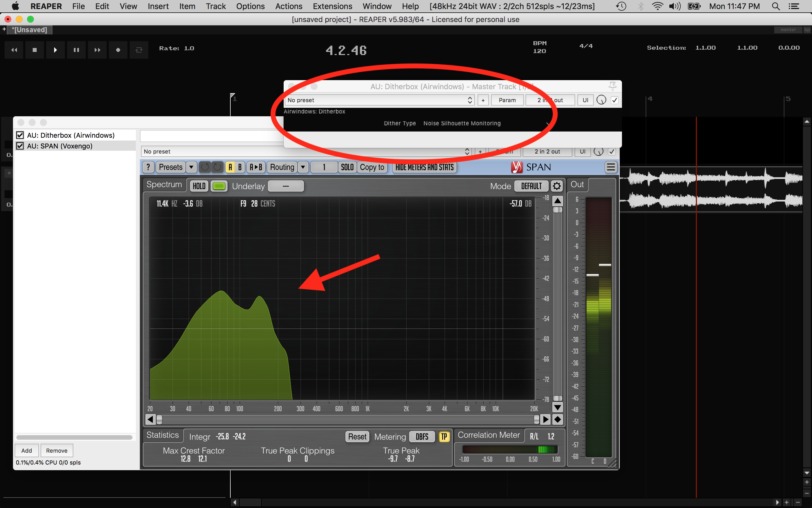Toggle AU: Ditherbox (Airwindows) FX checkbox

tap(20, 135)
